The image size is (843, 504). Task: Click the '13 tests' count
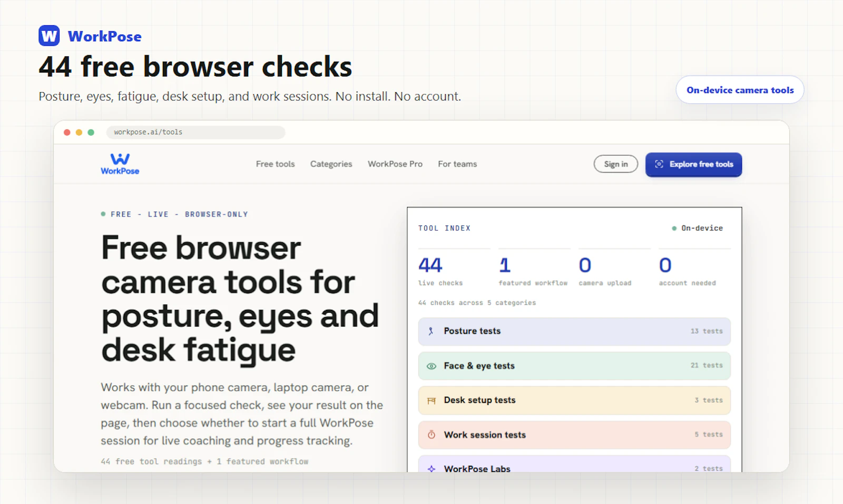pyautogui.click(x=707, y=331)
